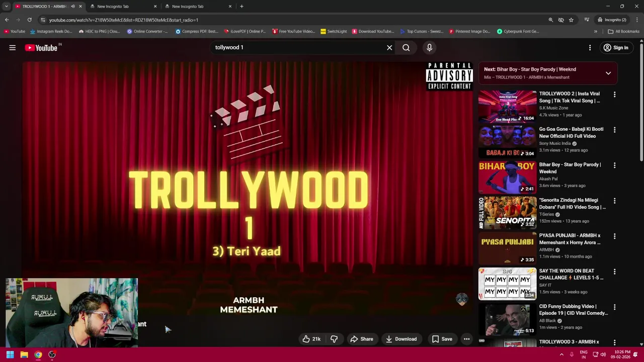Open File Explorer from taskbar
The width and height of the screenshot is (644, 362).
pyautogui.click(x=24, y=355)
